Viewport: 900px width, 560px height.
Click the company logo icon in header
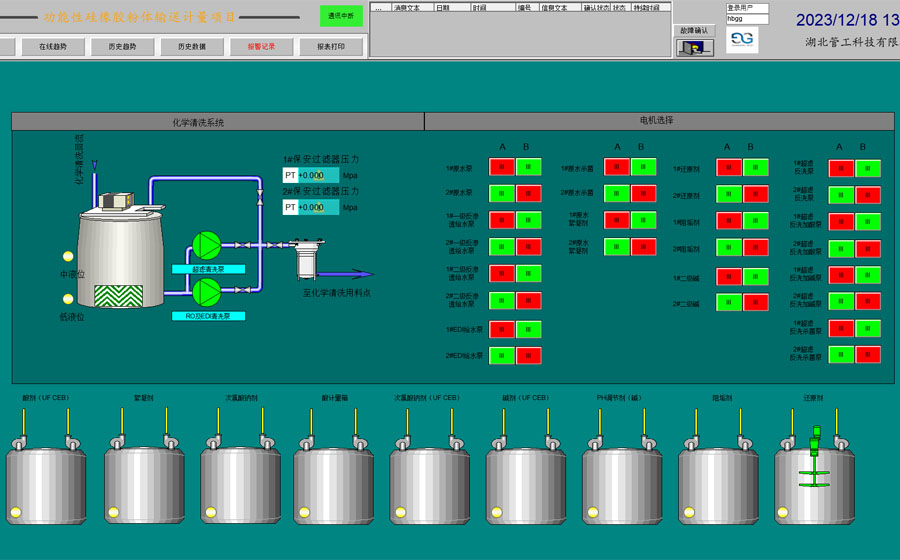coord(742,39)
